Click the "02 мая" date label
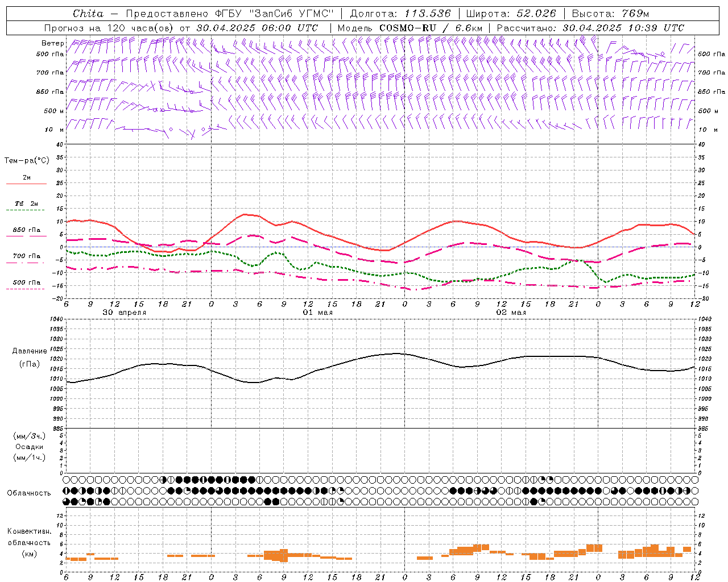This screenshot has width=728, height=582. (511, 313)
